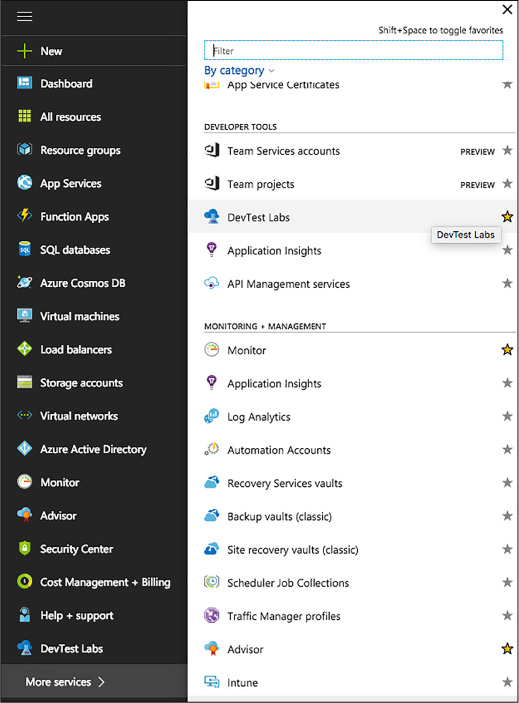
Task: Click DevTest Labs icon in sidebar
Action: pos(24,648)
